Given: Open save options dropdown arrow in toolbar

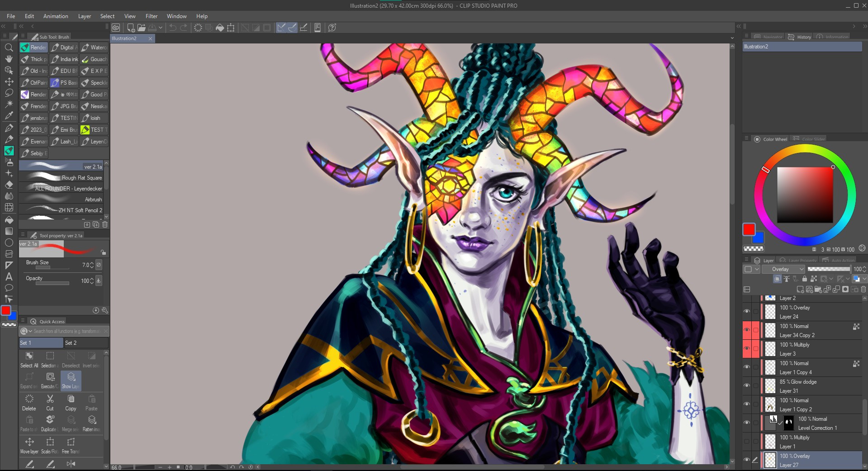Looking at the screenshot, I should click(160, 28).
